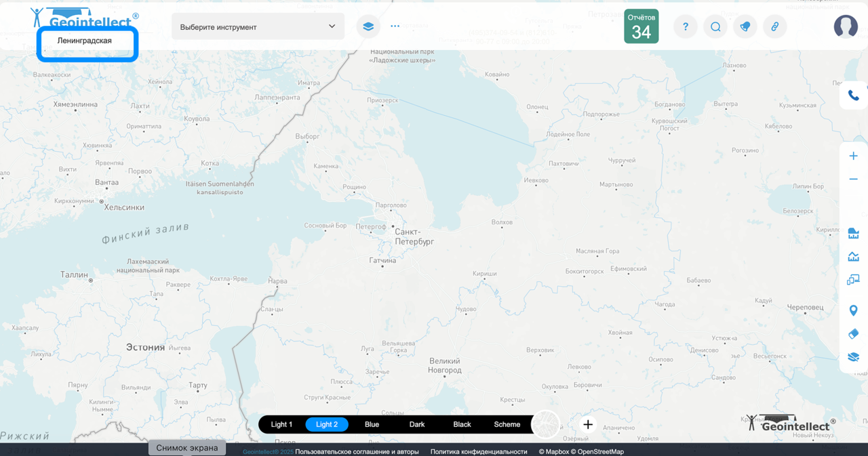Open the search magnifier icon
This screenshot has width=868, height=456.
coord(715,26)
